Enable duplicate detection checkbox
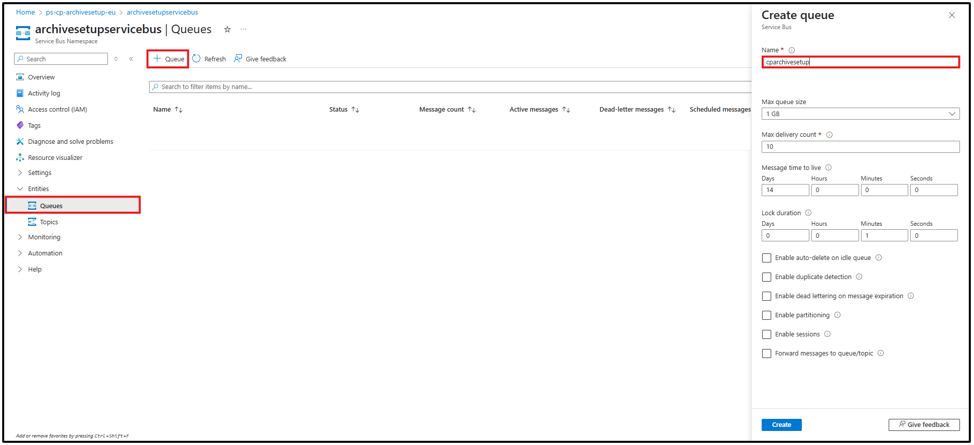974x445 pixels. [x=767, y=277]
